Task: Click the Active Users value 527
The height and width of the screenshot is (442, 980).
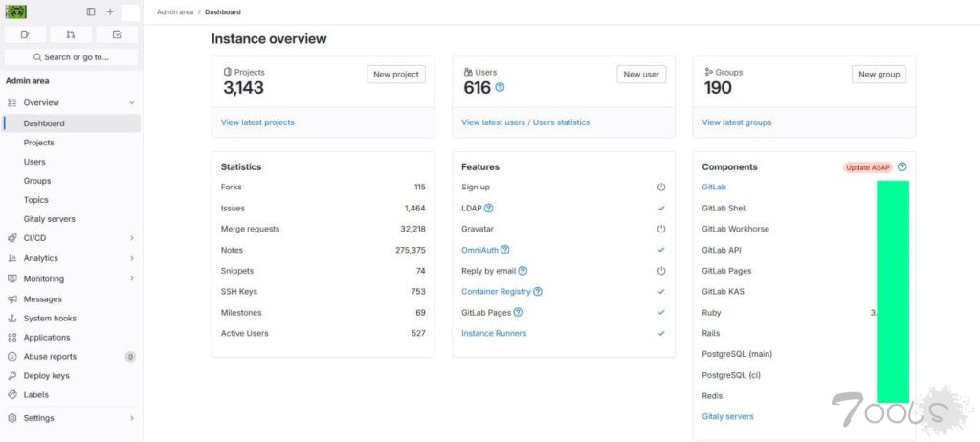Action: tap(418, 333)
